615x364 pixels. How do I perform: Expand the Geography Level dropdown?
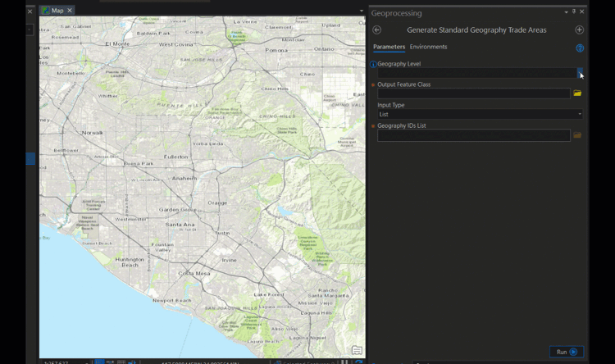point(579,72)
